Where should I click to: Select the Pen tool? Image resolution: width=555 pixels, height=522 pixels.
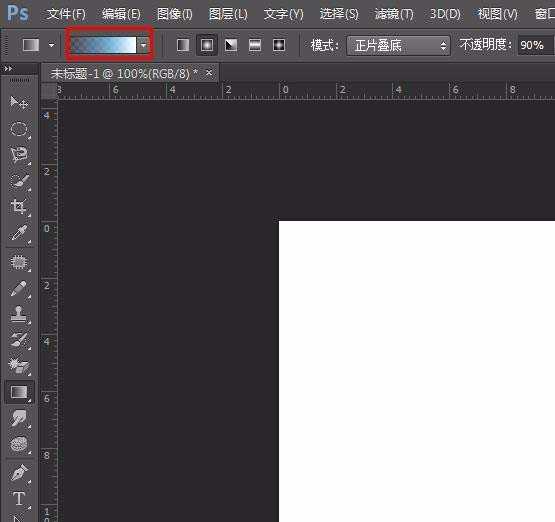(18, 473)
